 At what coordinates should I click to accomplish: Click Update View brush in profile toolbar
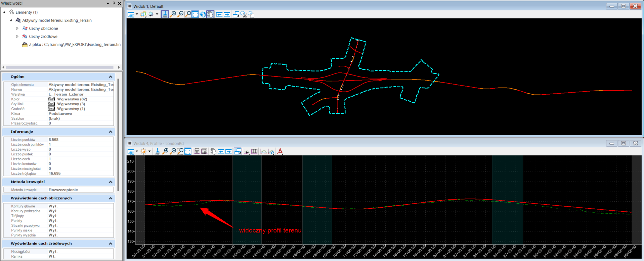[x=157, y=152]
